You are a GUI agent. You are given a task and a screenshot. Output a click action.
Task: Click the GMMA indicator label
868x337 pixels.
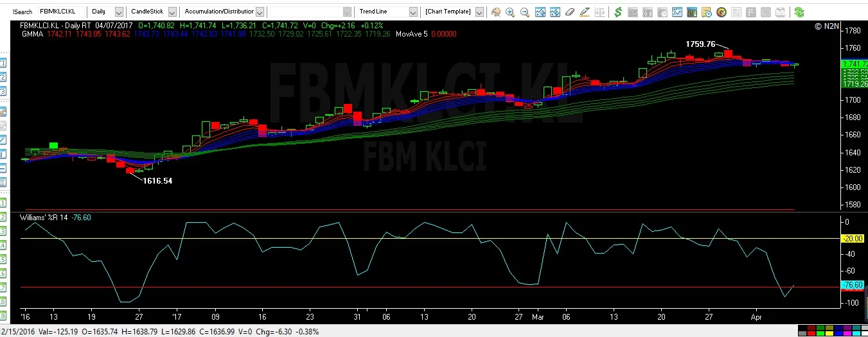pyautogui.click(x=31, y=34)
